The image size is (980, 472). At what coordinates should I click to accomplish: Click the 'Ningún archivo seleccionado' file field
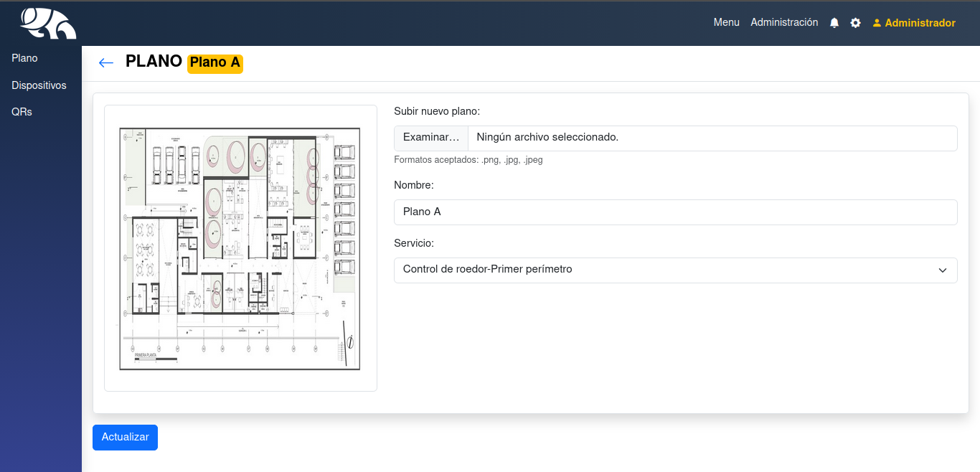[x=712, y=138]
